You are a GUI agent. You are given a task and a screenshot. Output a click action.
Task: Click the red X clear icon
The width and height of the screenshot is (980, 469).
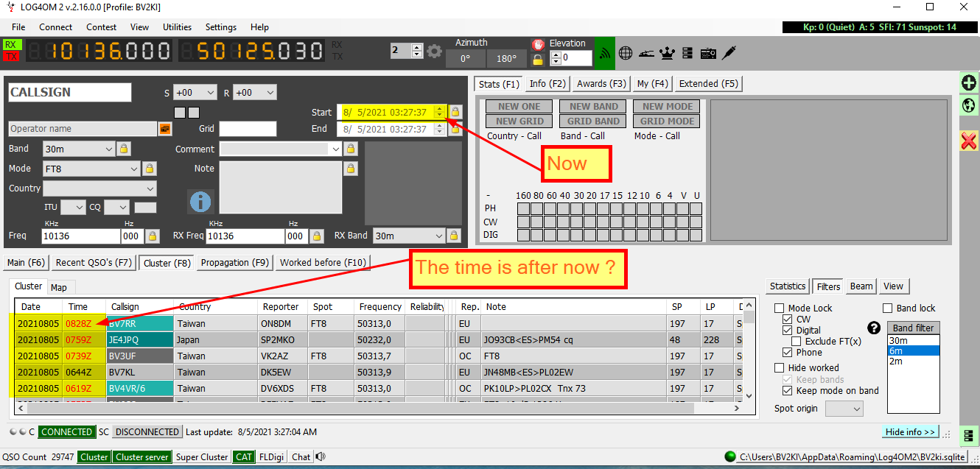[x=969, y=141]
